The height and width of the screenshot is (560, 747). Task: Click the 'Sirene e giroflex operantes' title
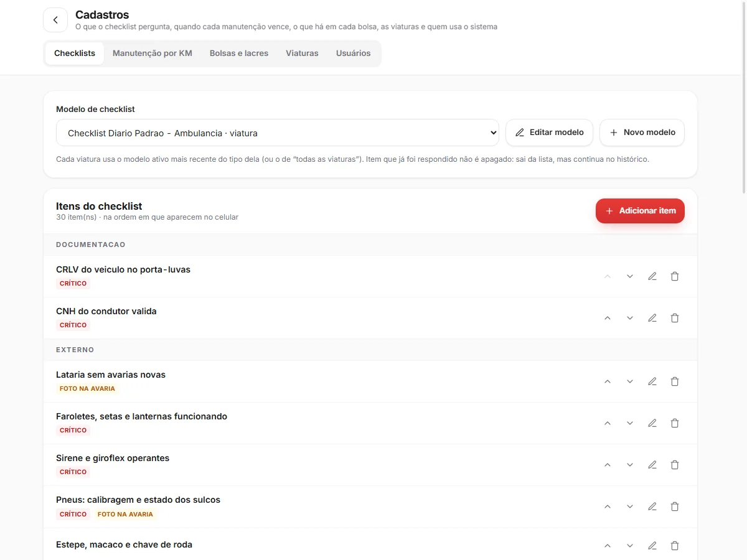tap(113, 458)
